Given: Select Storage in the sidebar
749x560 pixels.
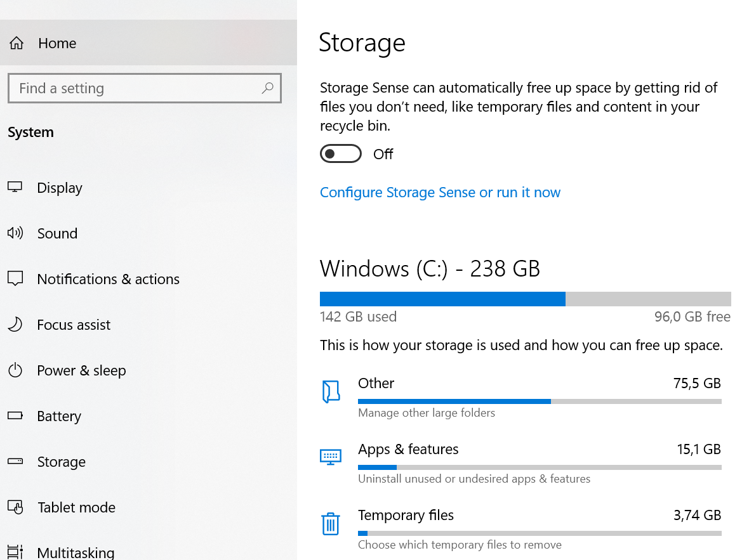Looking at the screenshot, I should pyautogui.click(x=149, y=462).
